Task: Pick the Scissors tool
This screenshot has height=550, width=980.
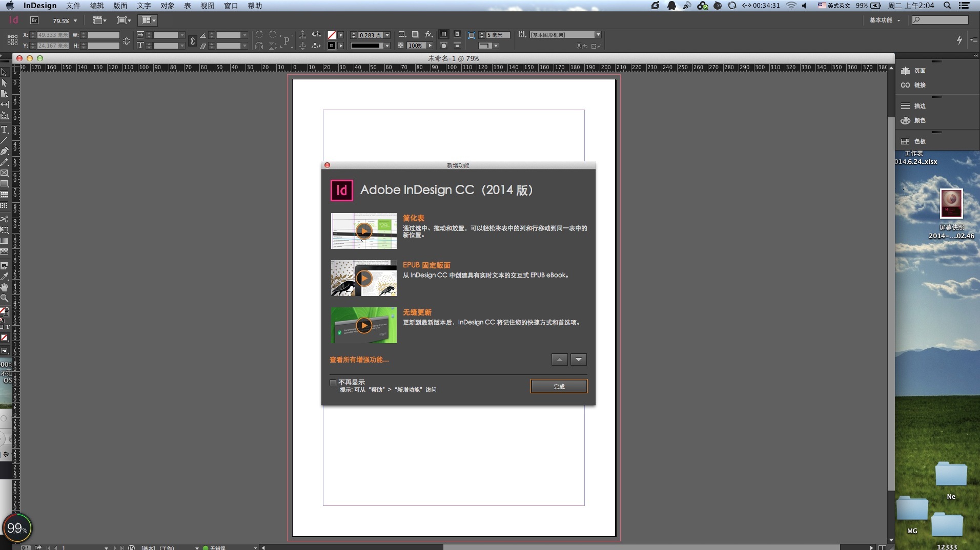Action: pos(5,219)
